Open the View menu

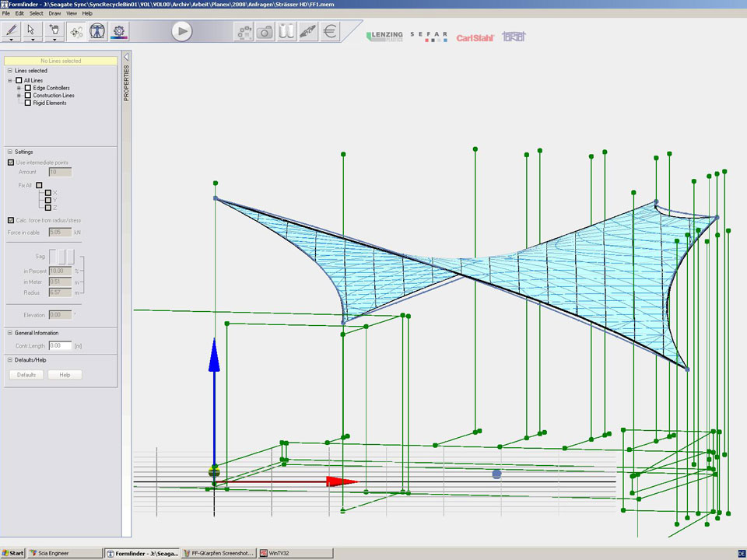click(72, 13)
